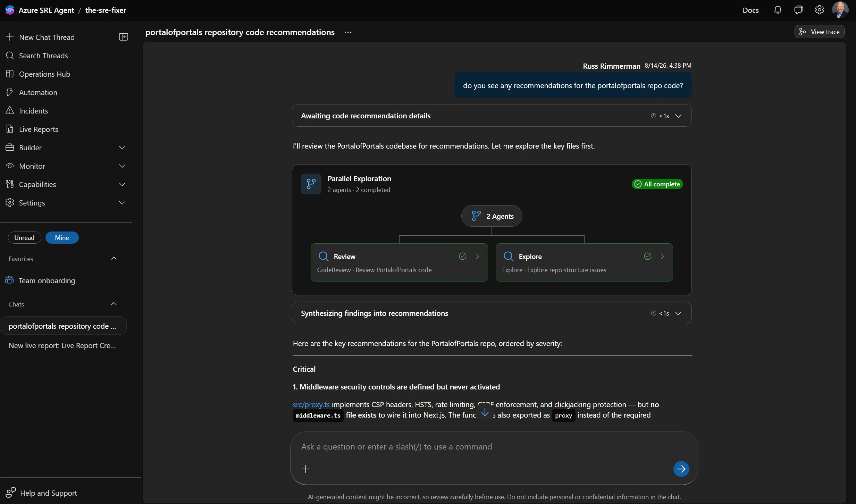This screenshot has height=504, width=856.
Task: Toggle the Unread filter pill
Action: (24, 238)
